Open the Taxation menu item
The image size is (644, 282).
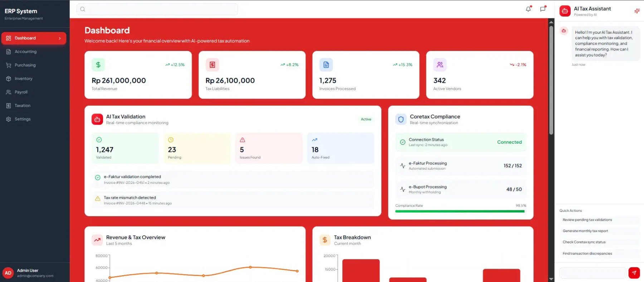coord(34,106)
